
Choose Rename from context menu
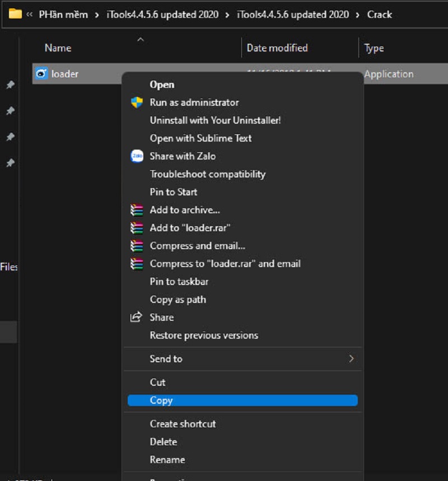[x=167, y=460]
